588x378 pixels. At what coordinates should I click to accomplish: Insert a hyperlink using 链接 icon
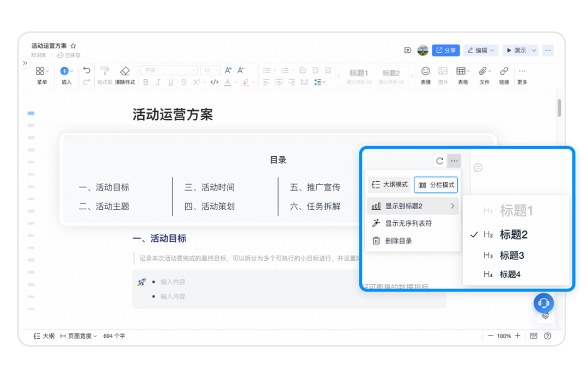coord(504,71)
